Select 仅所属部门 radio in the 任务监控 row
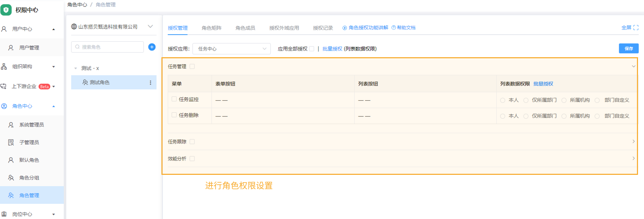The image size is (644, 219). tap(526, 100)
